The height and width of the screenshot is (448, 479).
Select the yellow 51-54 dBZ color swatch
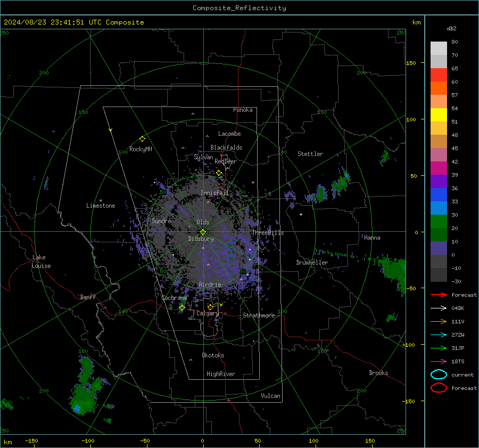[x=439, y=115]
